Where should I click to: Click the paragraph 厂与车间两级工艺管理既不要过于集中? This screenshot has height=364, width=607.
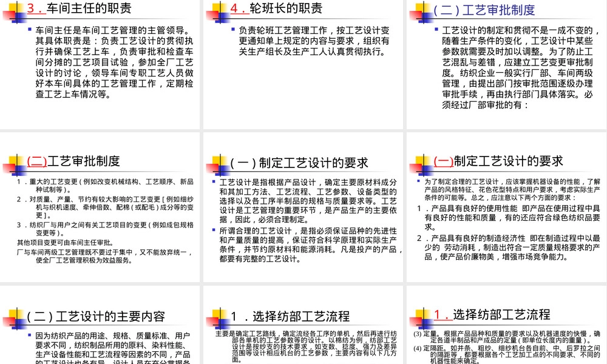coord(105,256)
